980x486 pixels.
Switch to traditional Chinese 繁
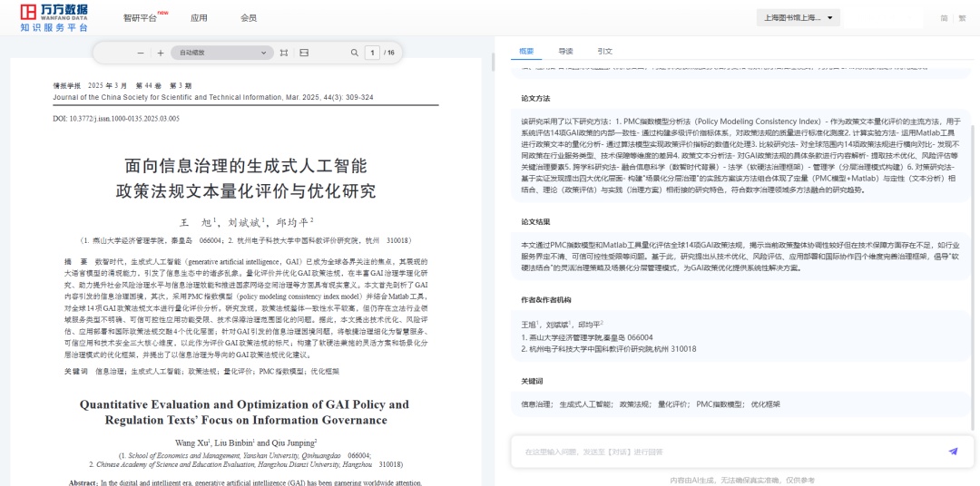pyautogui.click(x=962, y=18)
